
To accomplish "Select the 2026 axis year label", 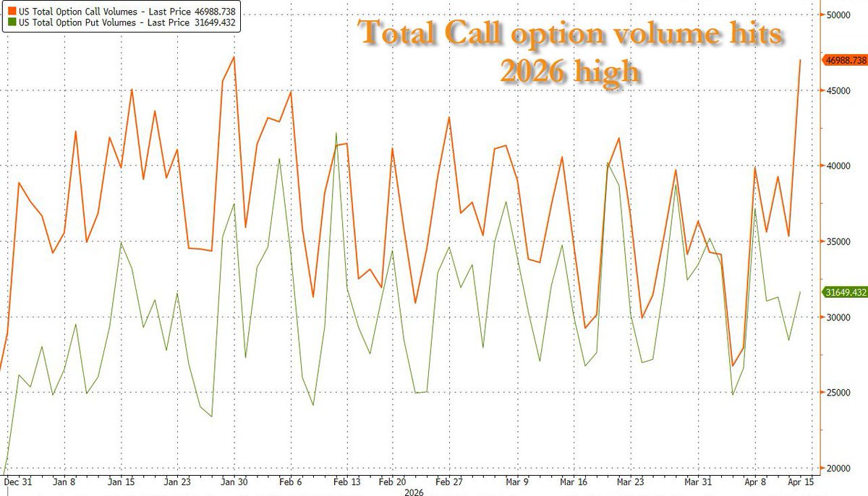I will pyautogui.click(x=414, y=492).
